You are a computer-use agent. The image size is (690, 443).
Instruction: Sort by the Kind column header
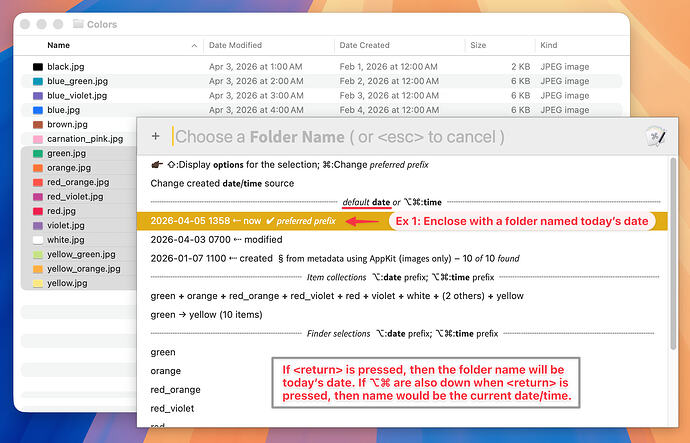coord(549,45)
